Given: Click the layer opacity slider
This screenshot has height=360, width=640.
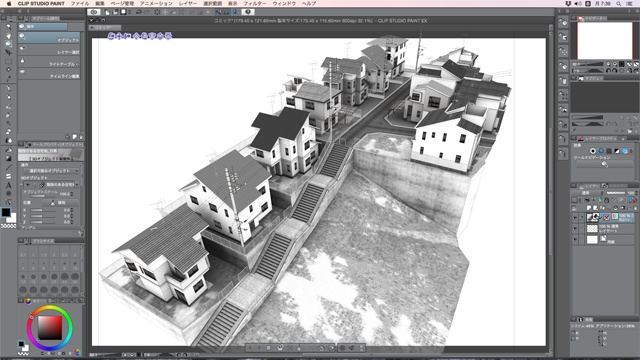Looking at the screenshot, I should coord(616,193).
